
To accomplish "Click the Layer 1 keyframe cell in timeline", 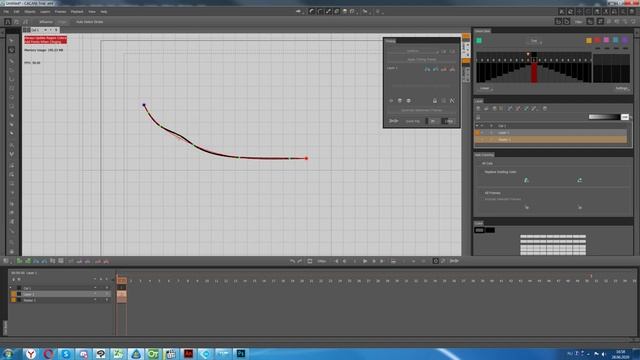I will pyautogui.click(x=122, y=294).
